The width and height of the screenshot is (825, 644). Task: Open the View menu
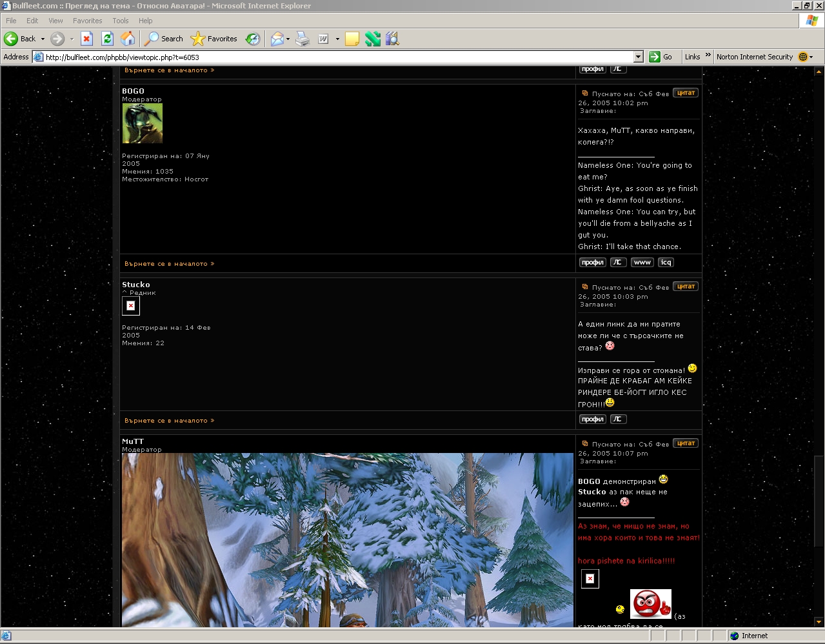(x=55, y=21)
